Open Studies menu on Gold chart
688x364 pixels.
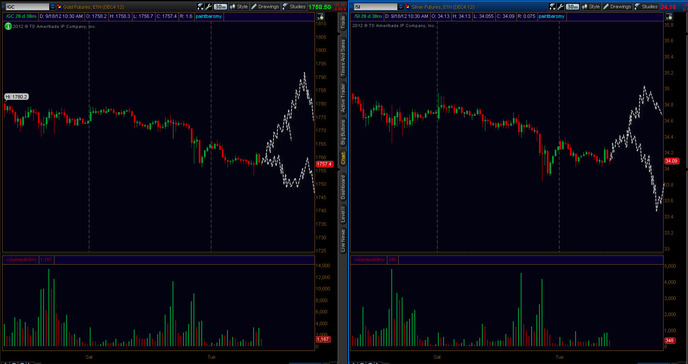click(x=294, y=7)
